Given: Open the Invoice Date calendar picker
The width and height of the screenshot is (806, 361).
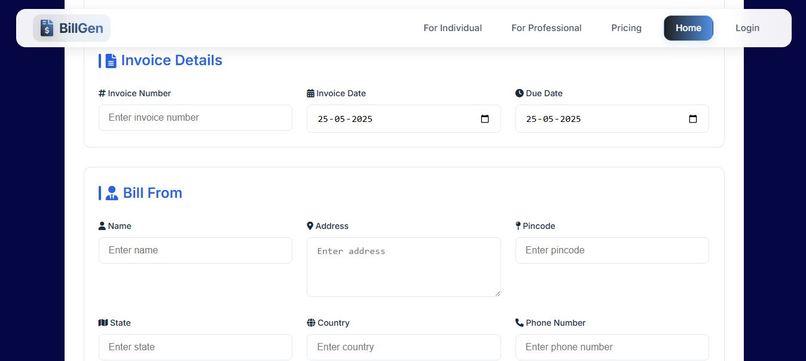Looking at the screenshot, I should 485,119.
